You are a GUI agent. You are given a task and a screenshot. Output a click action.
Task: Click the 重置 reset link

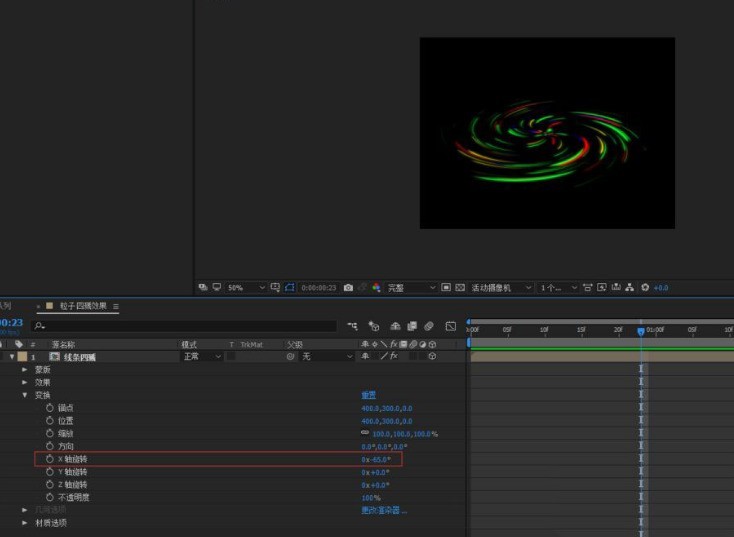pyautogui.click(x=369, y=395)
